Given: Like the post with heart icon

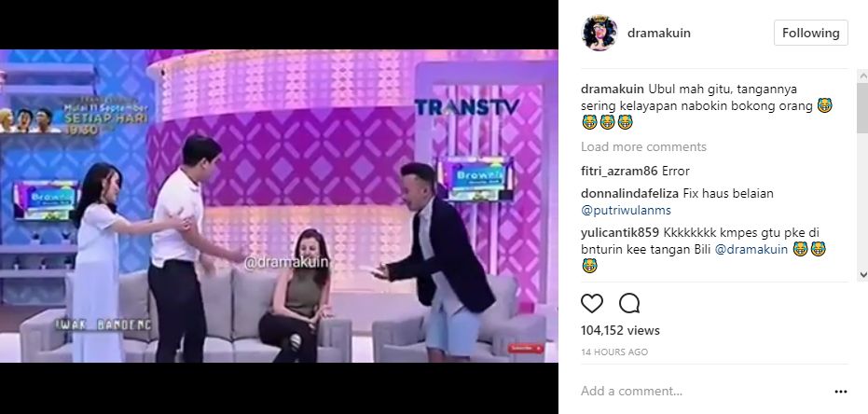Looking at the screenshot, I should [x=592, y=303].
